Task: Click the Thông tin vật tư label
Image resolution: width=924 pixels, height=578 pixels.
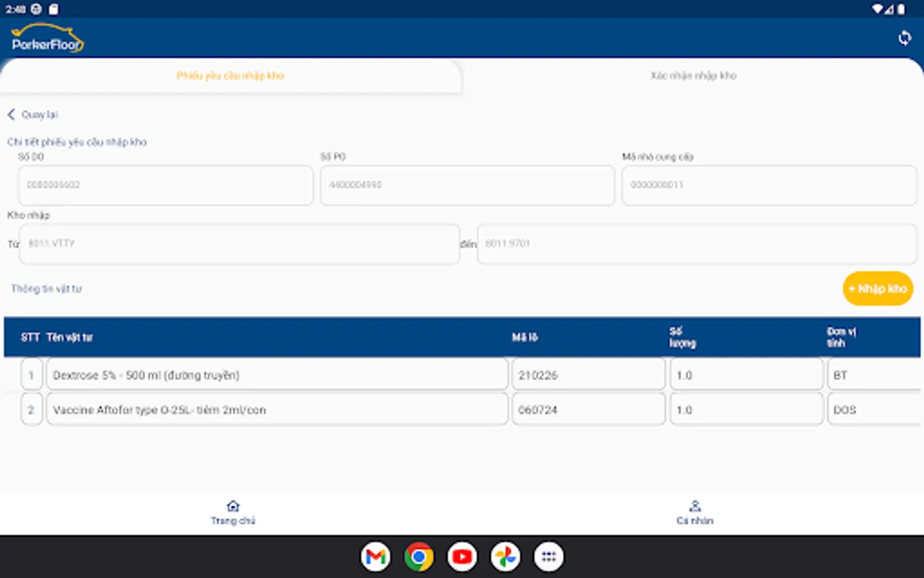Action: (46, 289)
